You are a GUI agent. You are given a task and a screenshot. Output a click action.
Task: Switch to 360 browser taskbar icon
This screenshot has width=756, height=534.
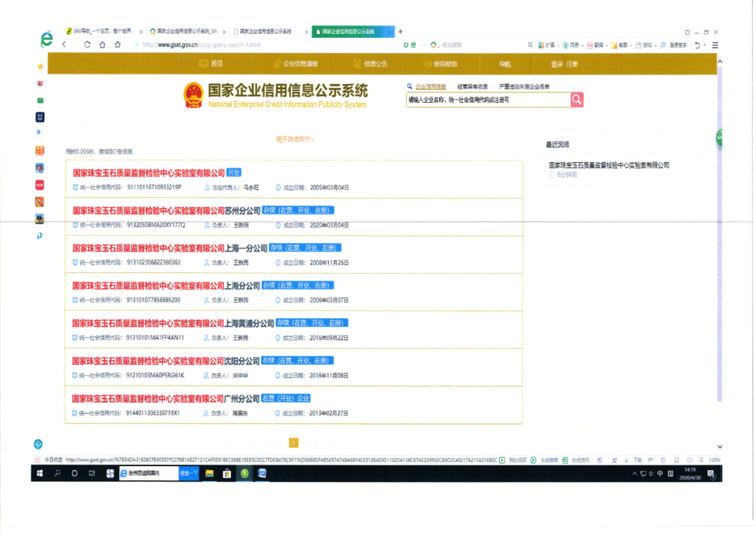coord(244,474)
